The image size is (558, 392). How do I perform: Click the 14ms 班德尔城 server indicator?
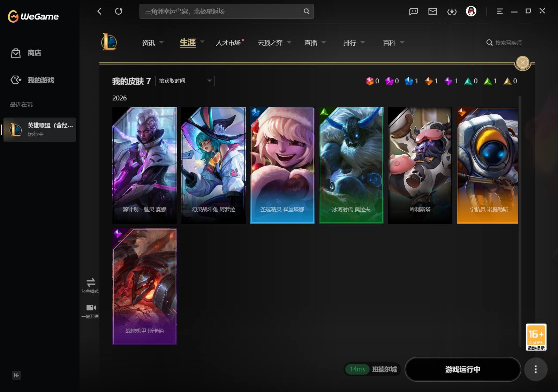point(372,369)
